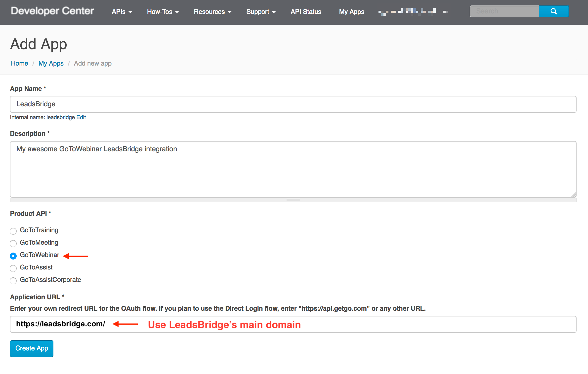Open the APIs dropdown menu

point(122,12)
